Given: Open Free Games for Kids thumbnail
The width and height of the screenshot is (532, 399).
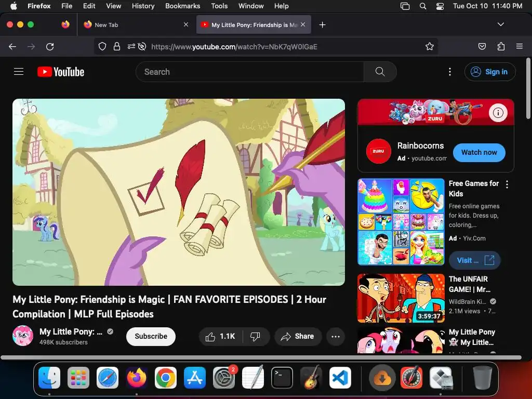Looking at the screenshot, I should (x=401, y=221).
